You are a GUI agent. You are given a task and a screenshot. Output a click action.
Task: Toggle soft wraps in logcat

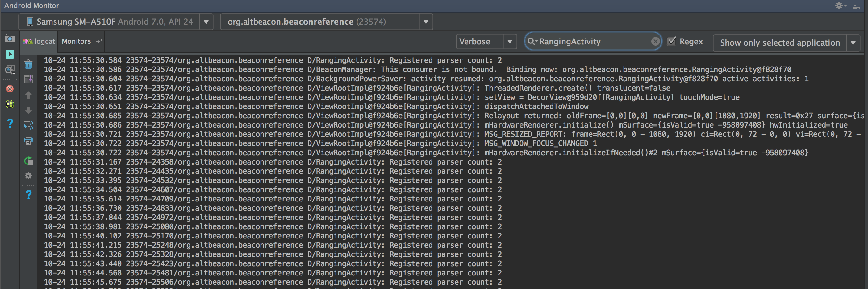click(x=29, y=125)
